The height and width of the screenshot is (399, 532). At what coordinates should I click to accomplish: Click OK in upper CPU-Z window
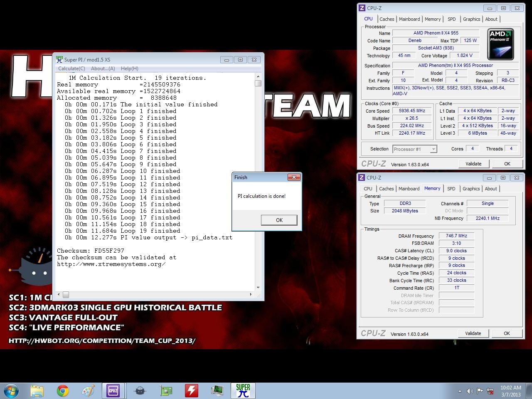507,164
